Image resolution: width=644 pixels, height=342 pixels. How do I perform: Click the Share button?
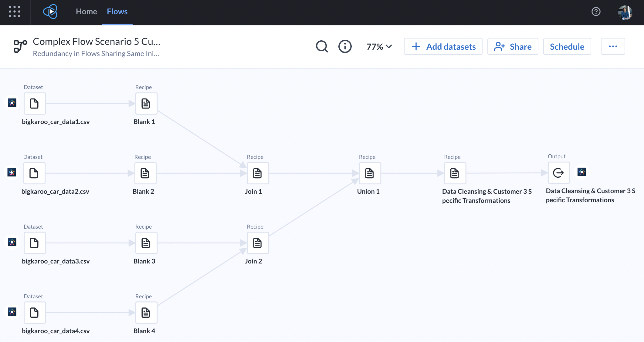pos(513,46)
